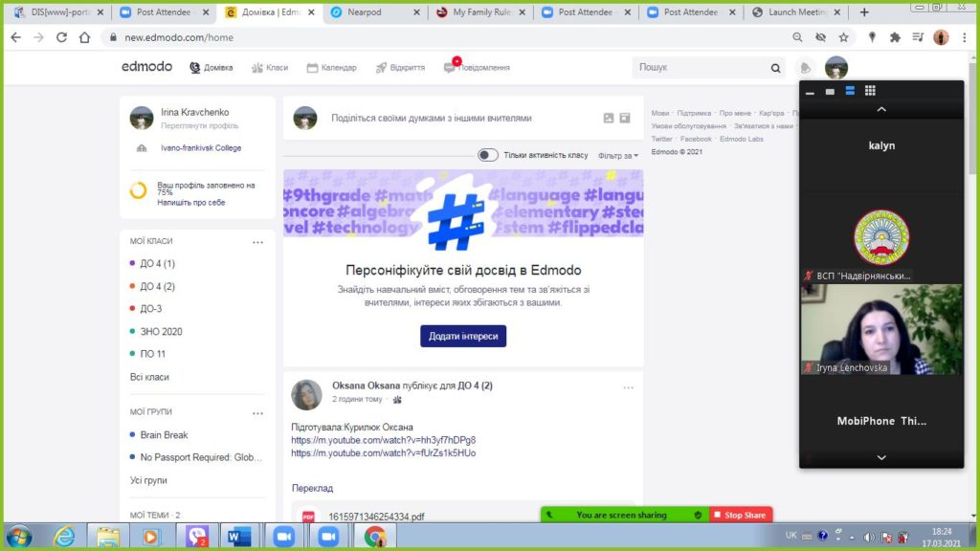
Task: Click the search magnifier icon
Action: [776, 69]
